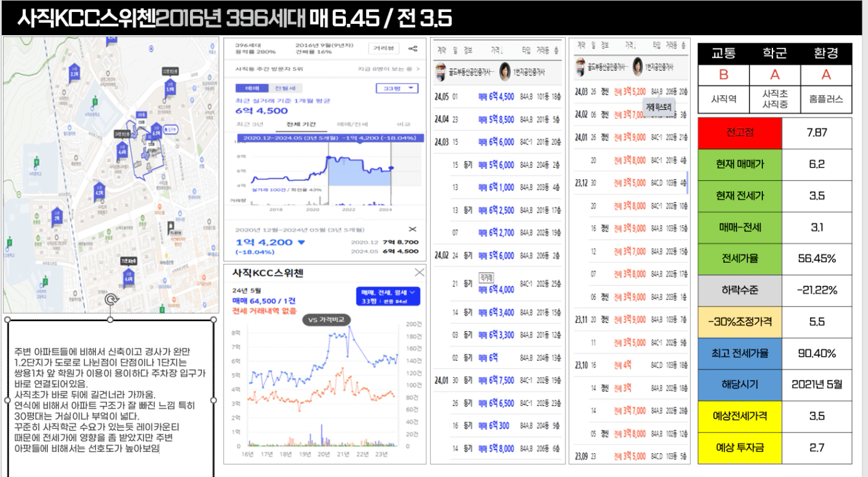868x477 pixels.
Task: Click the -30%조정가격 cell
Action: [x=740, y=322]
